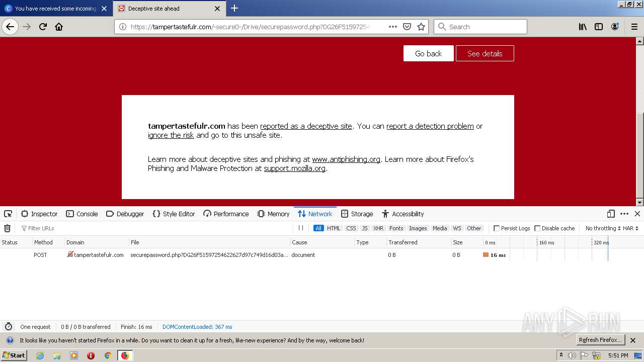This screenshot has height=362, width=644.
Task: Filter requests to JS only
Action: point(365,228)
